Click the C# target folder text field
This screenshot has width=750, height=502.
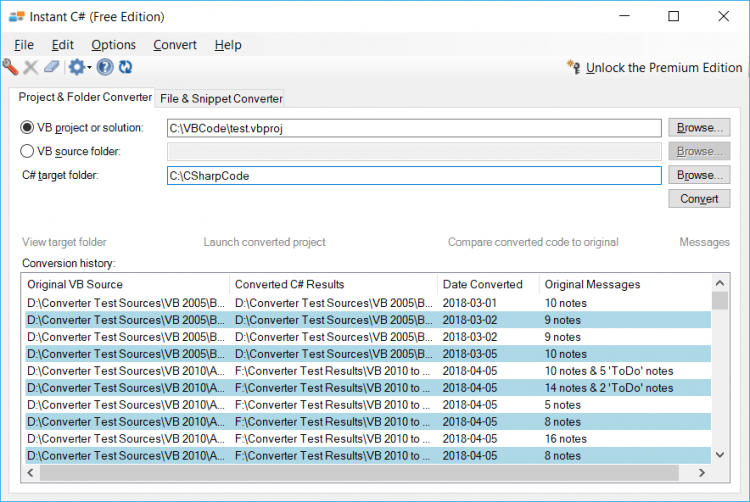414,176
